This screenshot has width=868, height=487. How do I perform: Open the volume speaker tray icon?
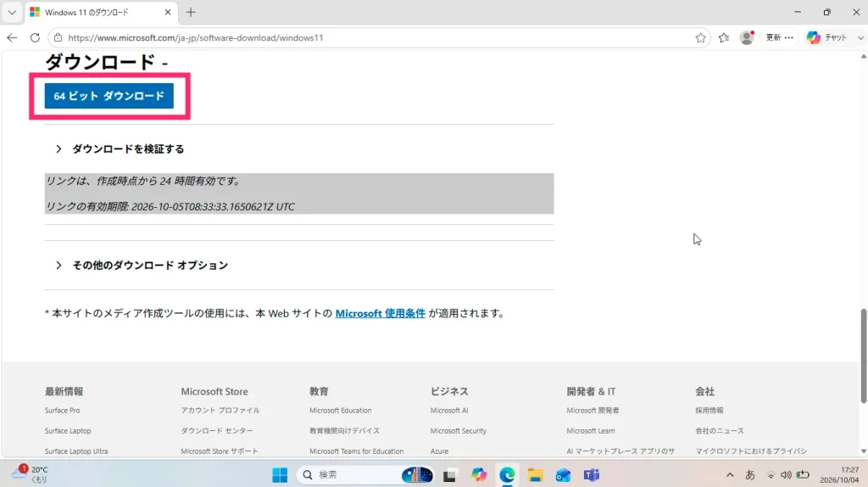[786, 475]
